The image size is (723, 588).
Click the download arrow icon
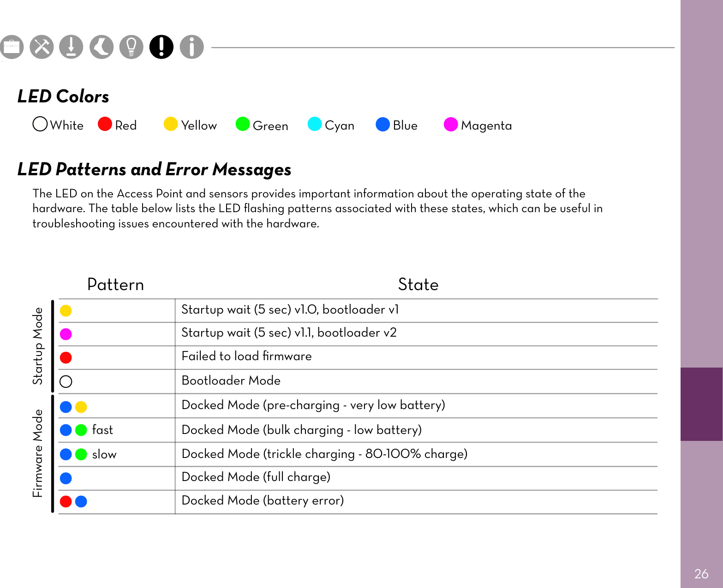[x=71, y=47]
